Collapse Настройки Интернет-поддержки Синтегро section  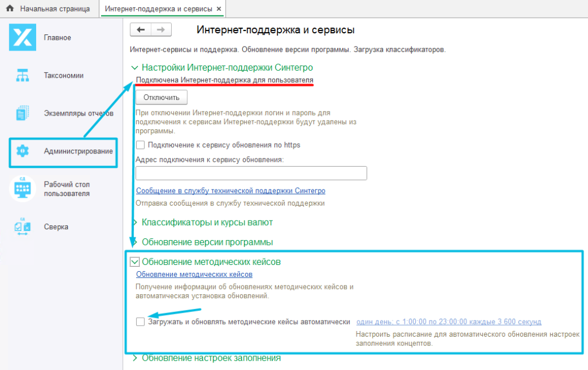136,67
